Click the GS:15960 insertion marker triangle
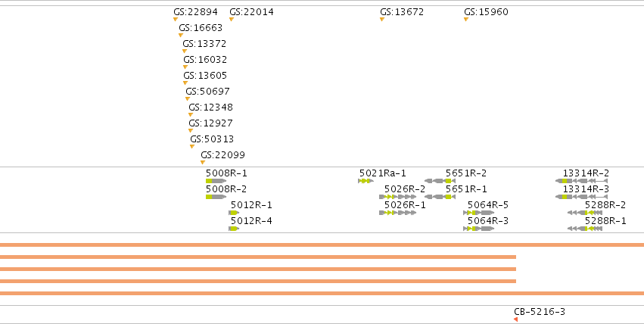Screen dimensions: 644x324 coord(466,19)
